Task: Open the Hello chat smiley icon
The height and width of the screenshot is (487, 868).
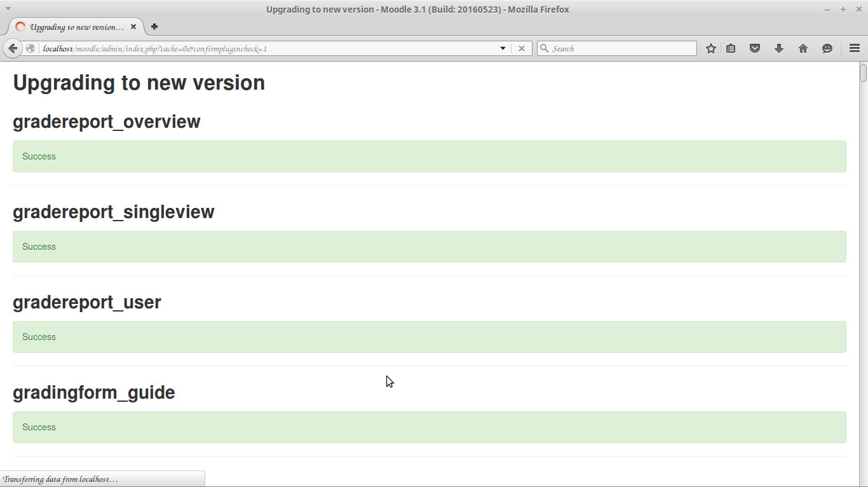Action: pos(827,48)
